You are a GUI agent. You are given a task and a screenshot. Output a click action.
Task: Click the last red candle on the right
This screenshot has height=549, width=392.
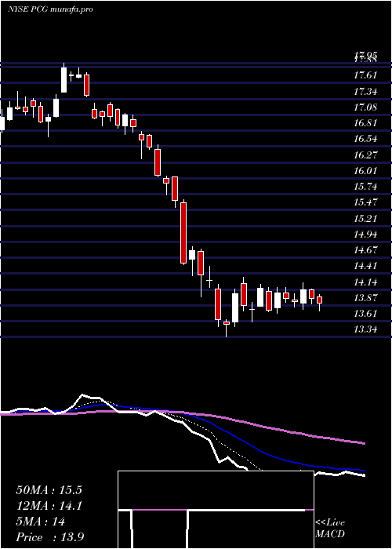(x=320, y=300)
